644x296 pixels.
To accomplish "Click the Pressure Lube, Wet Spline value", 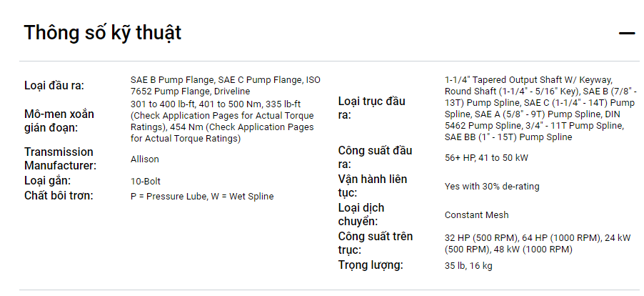I will (202, 196).
